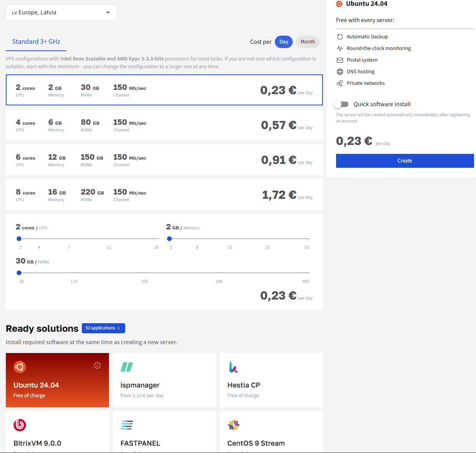Click the info icon on Ubuntu 24.04 card

click(x=97, y=365)
